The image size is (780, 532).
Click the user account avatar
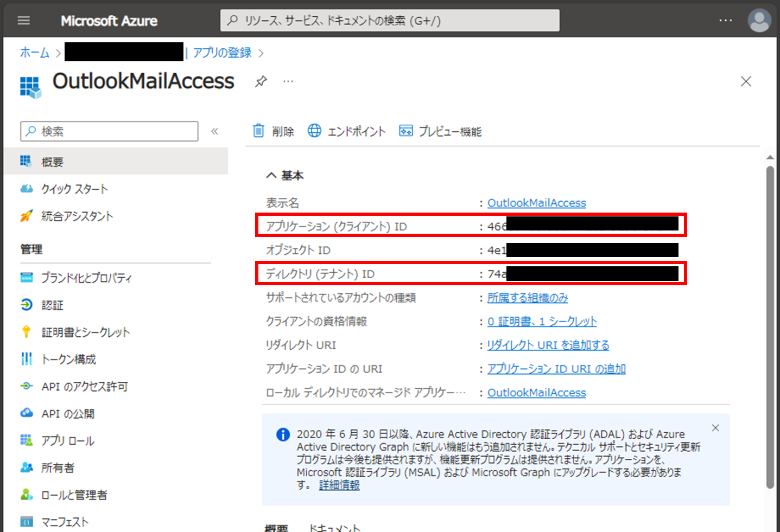pyautogui.click(x=759, y=21)
